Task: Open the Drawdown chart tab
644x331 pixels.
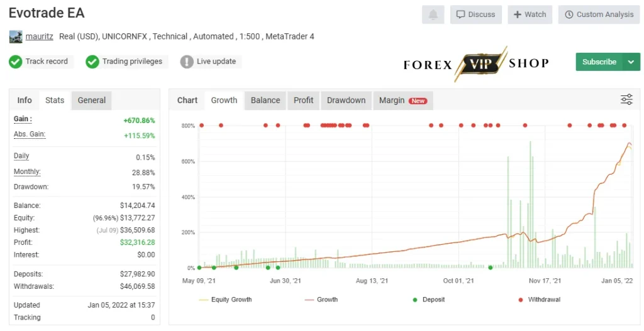Action: click(x=347, y=100)
